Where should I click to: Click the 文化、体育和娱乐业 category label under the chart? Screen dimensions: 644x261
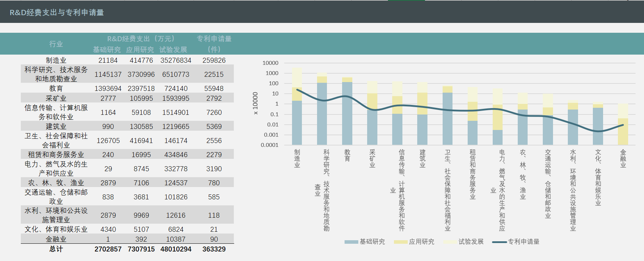[x=598, y=177]
